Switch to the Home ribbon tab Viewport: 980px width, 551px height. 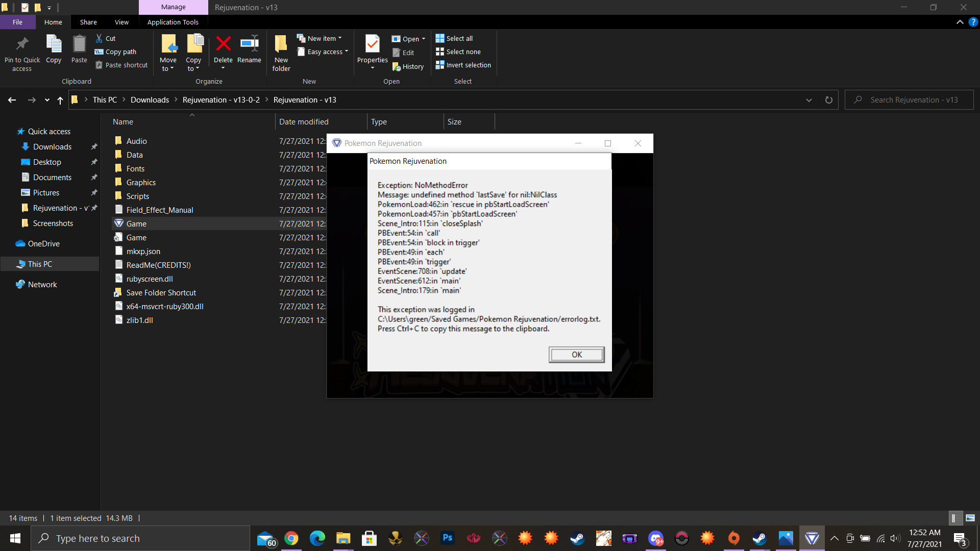(53, 22)
